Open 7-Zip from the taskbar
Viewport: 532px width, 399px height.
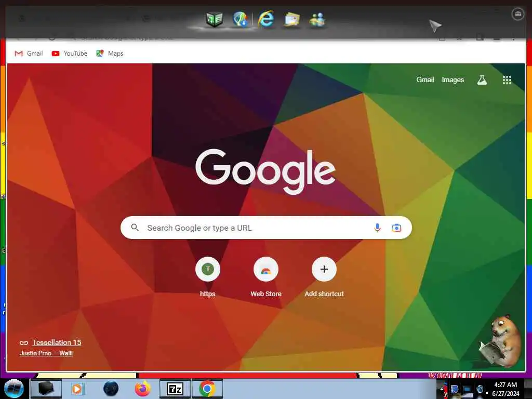(x=175, y=389)
